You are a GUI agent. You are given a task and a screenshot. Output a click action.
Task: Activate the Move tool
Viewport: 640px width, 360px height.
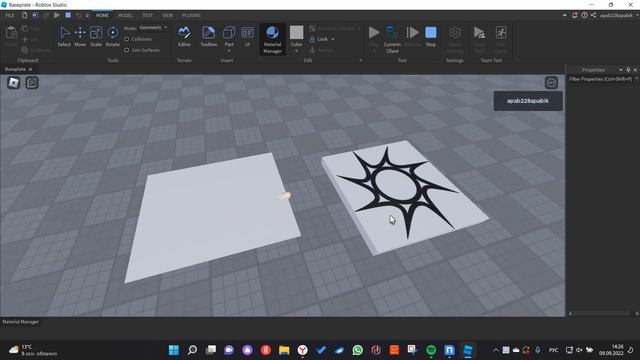[80, 36]
